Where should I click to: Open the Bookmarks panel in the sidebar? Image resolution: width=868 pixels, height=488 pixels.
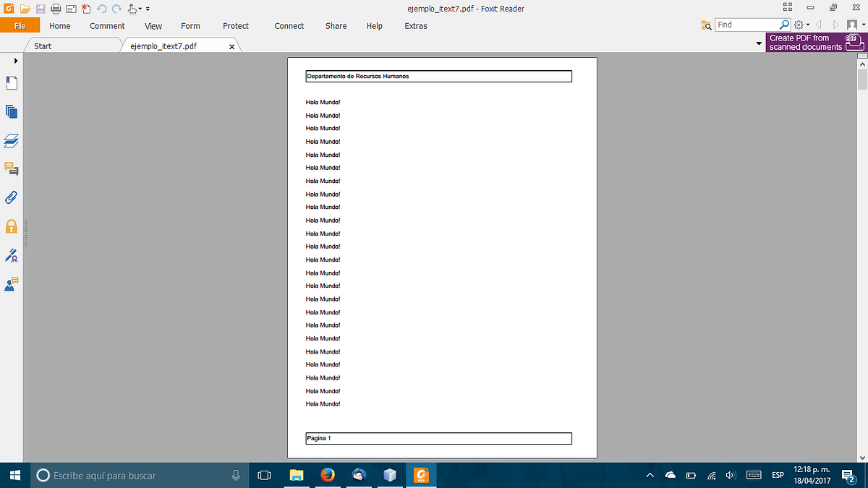[x=11, y=82]
